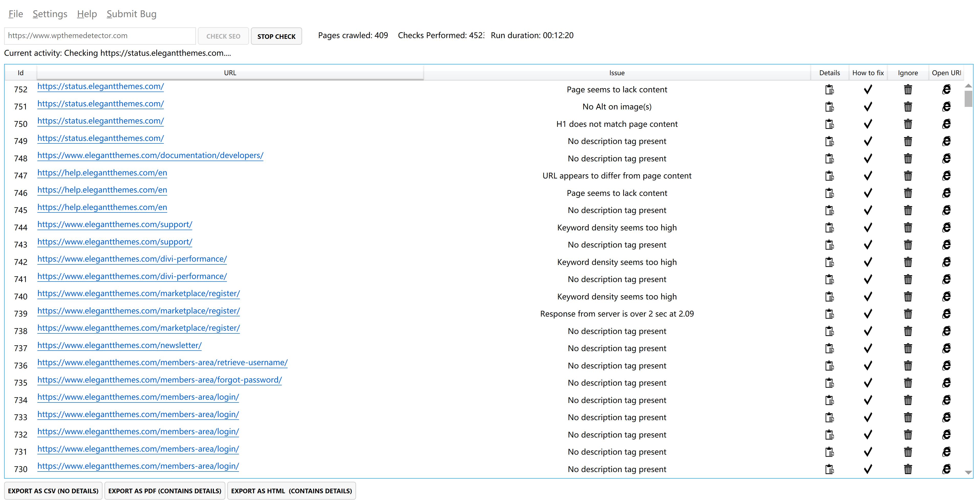
Task: Click the vertical scrollbar thumb
Action: coord(968,98)
